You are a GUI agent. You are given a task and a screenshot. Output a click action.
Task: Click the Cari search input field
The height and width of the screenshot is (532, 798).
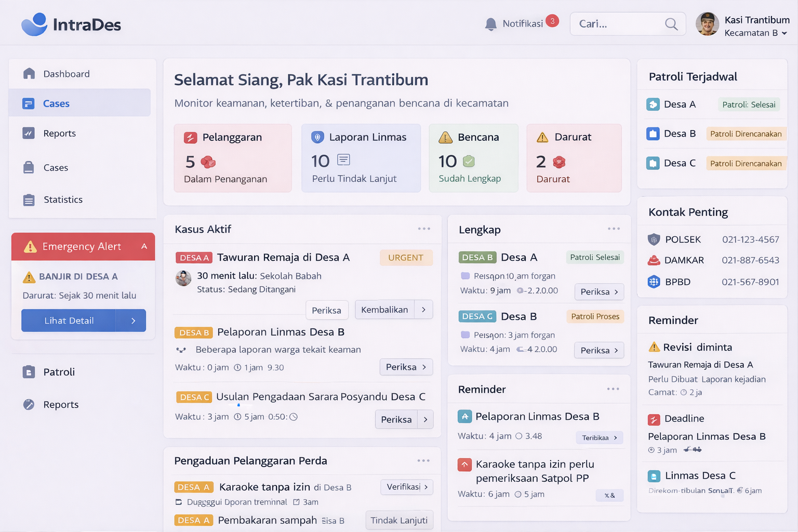point(618,24)
